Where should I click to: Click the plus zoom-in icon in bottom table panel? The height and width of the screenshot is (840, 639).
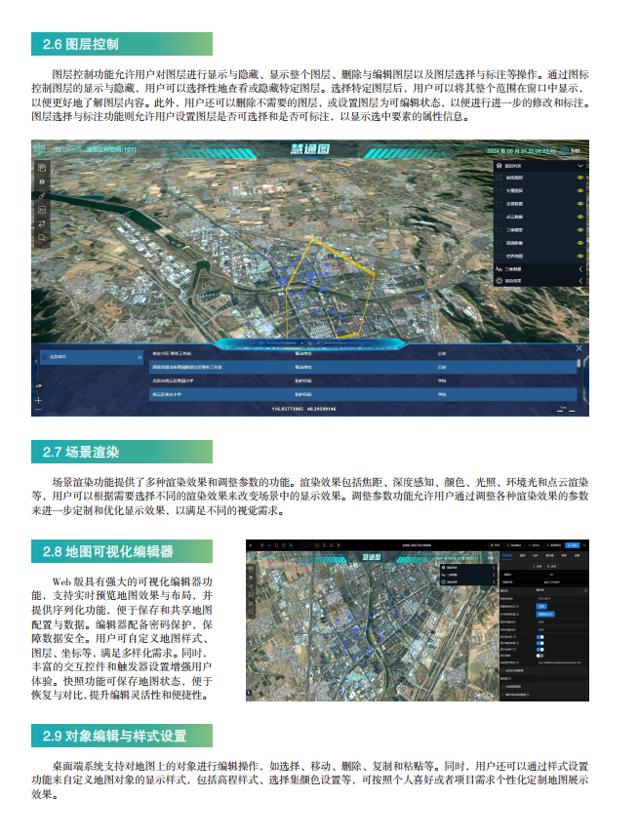coord(39,400)
